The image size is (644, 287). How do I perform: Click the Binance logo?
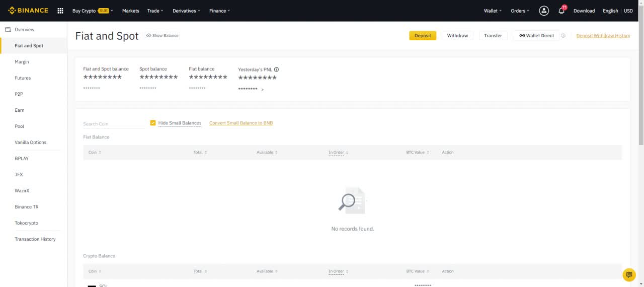[28, 11]
